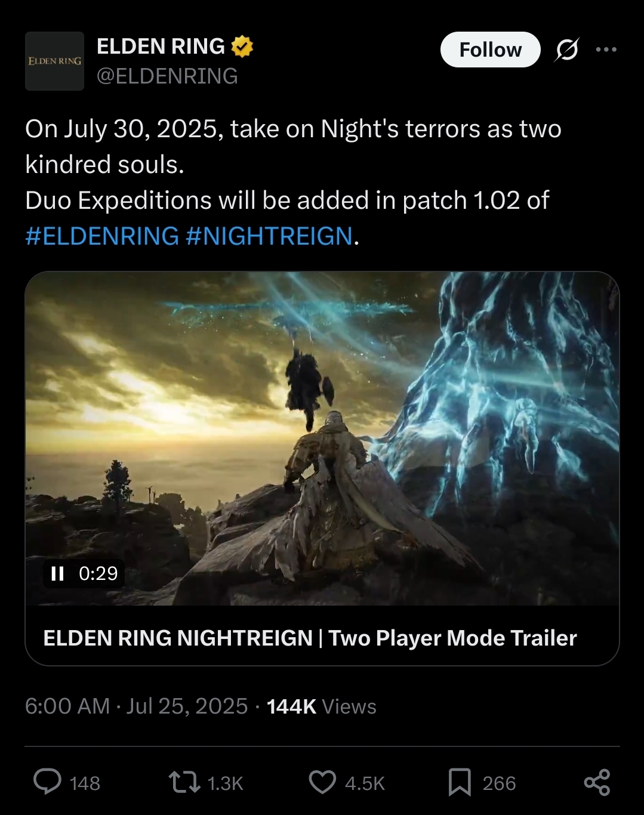Open the #ELDENRING hashtag
The image size is (644, 815).
click(x=102, y=236)
